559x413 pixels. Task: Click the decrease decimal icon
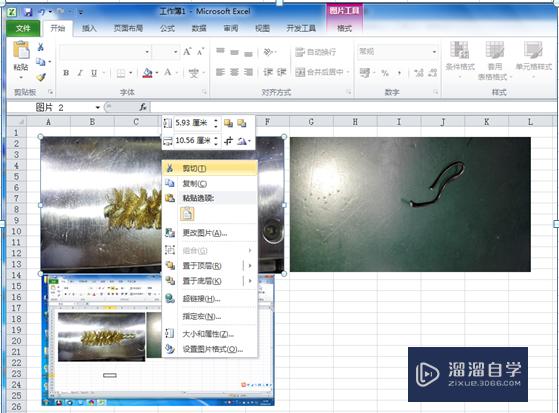[432, 73]
